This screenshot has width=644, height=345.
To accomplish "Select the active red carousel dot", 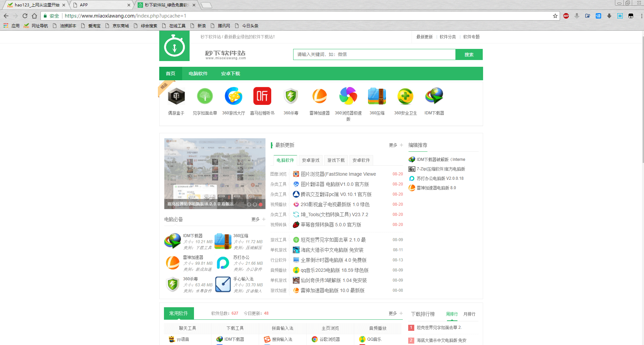I will pos(260,204).
